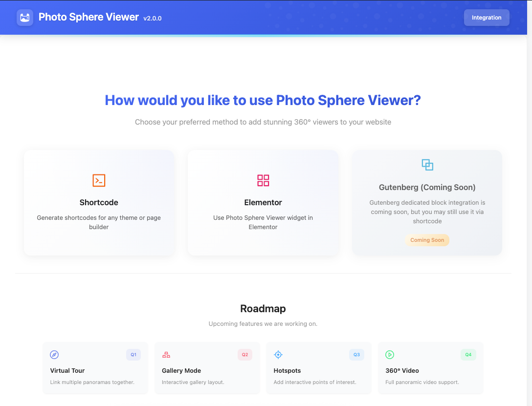Image resolution: width=532 pixels, height=406 pixels.
Task: Click the Hotspots crosshair icon
Action: tap(278, 355)
